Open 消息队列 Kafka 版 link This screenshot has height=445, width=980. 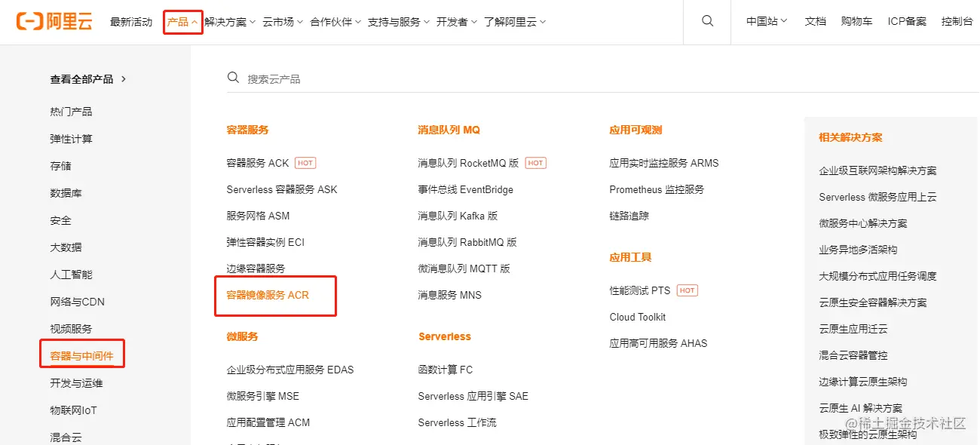pyautogui.click(x=458, y=216)
